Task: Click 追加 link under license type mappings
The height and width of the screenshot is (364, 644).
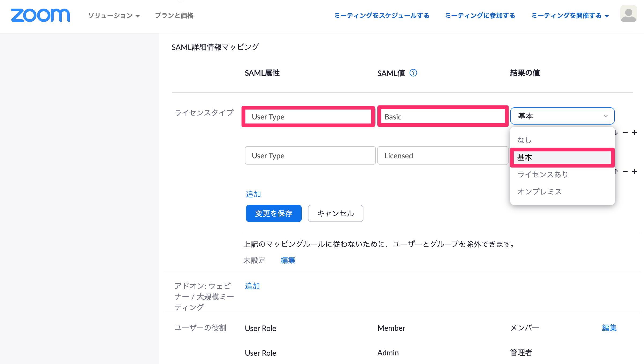Action: (253, 194)
